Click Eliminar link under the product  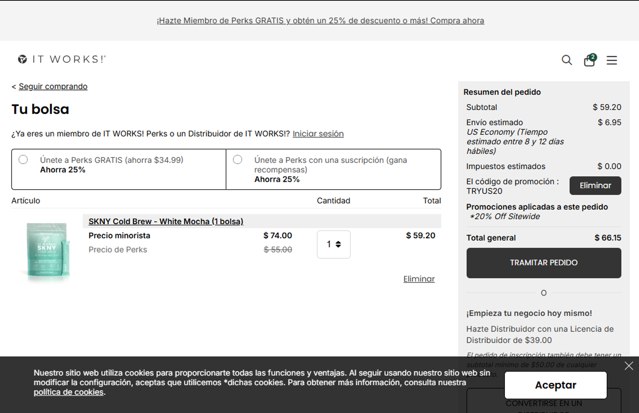click(x=419, y=279)
